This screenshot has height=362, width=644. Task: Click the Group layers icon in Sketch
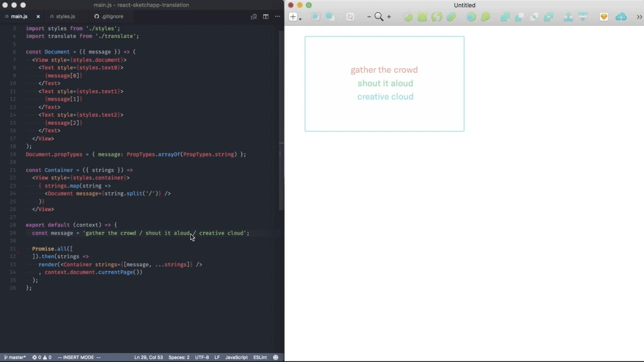tap(315, 17)
